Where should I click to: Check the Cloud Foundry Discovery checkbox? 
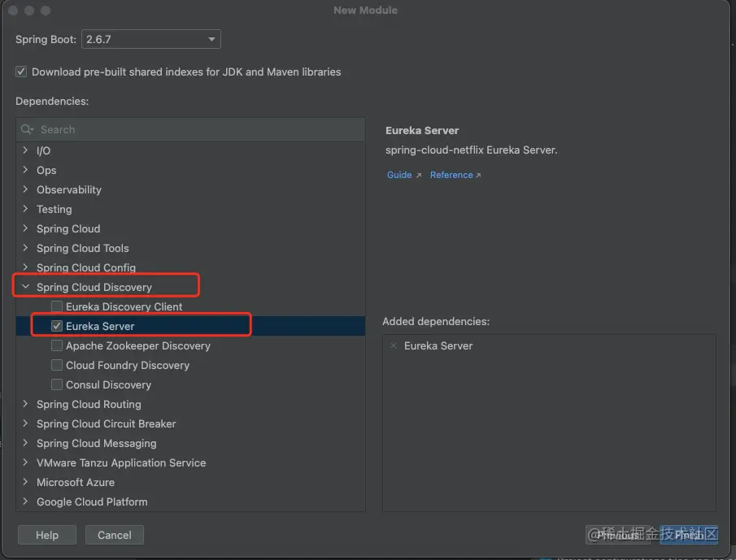click(x=57, y=365)
